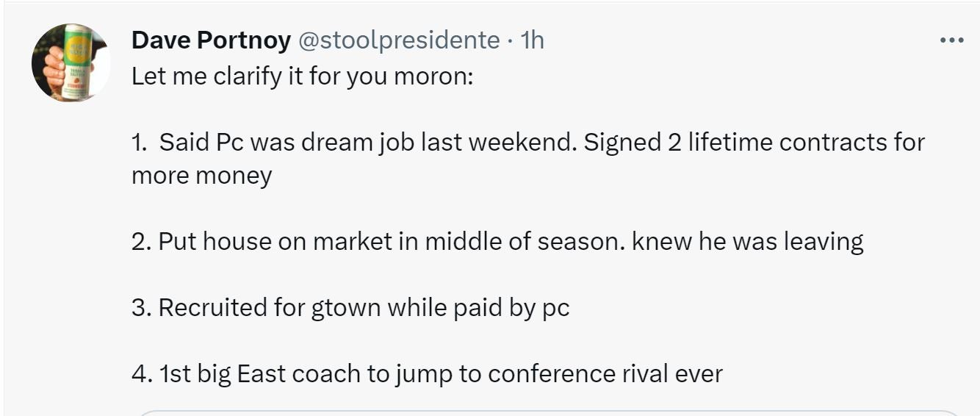Viewport: 980px width, 416px height.
Task: Open the @stoolpresidente handle link
Action: tap(398, 40)
